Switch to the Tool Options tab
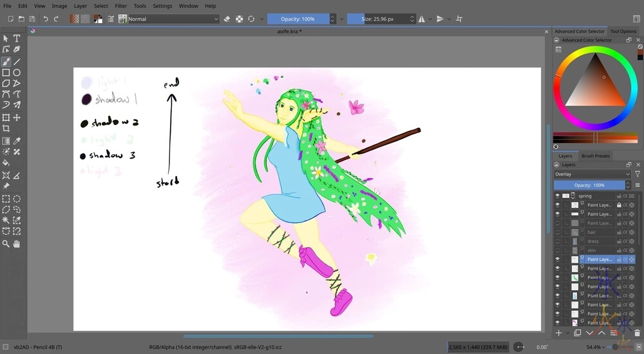Screen dimensions: 644x354 (623, 31)
